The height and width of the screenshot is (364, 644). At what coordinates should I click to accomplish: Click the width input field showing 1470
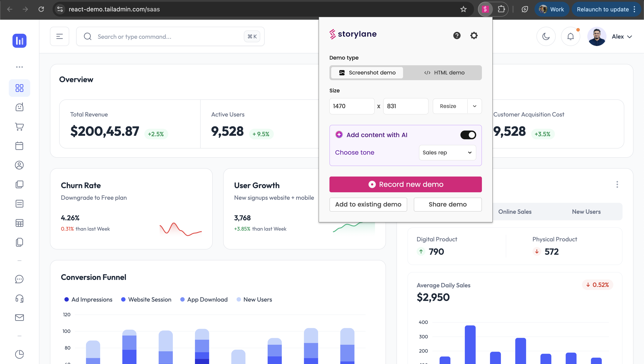(352, 106)
